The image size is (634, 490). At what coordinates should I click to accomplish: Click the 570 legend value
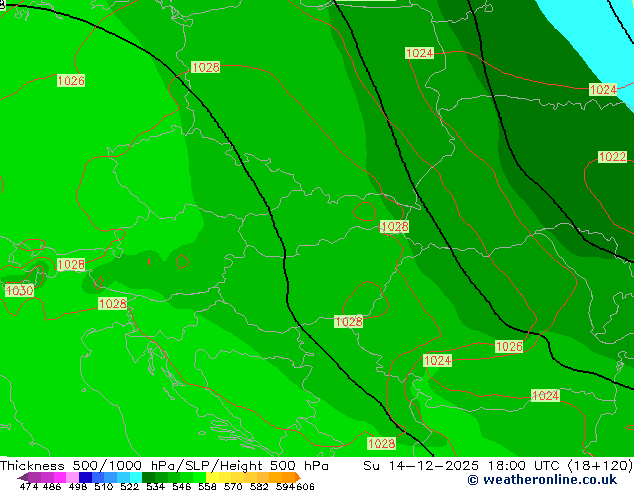tap(233, 486)
